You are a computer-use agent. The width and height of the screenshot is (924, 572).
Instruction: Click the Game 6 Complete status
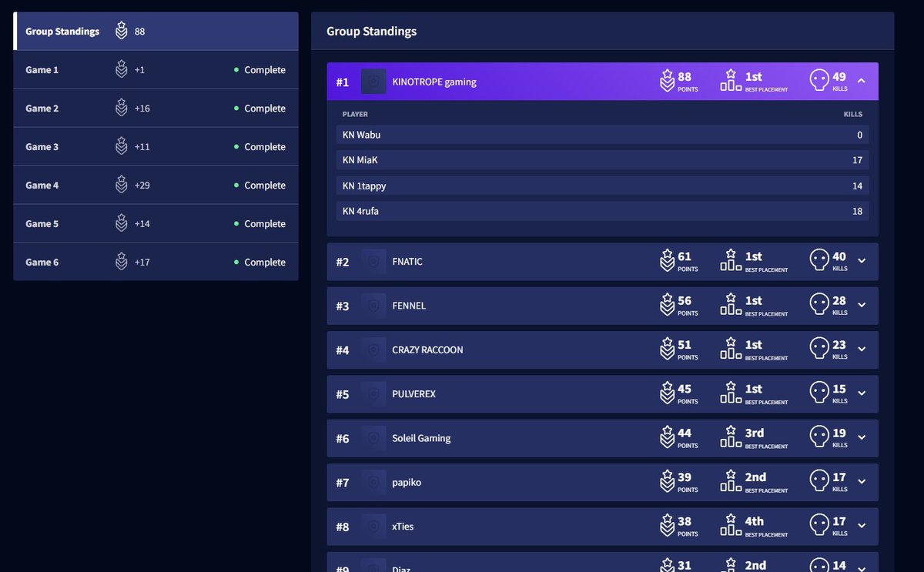click(260, 263)
